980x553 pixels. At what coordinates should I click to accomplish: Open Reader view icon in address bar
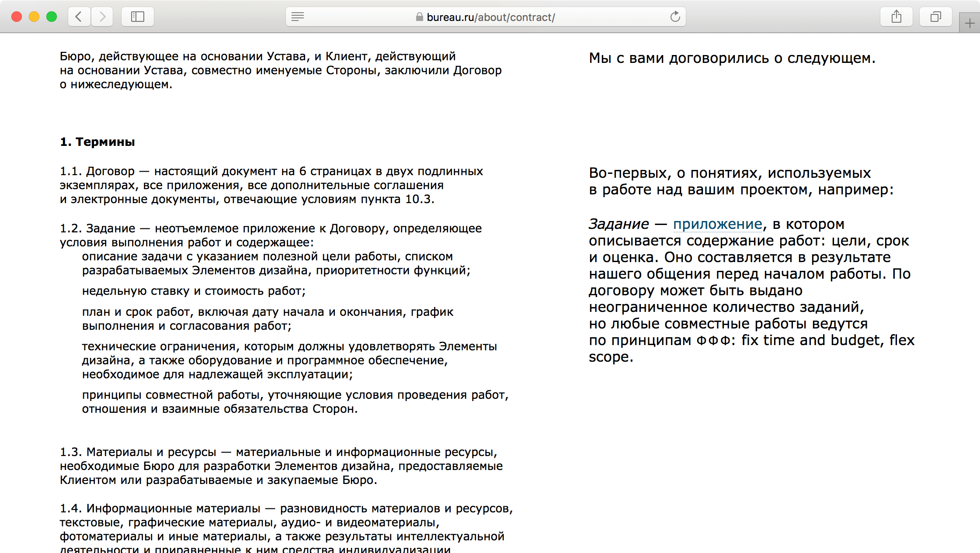pos(298,17)
